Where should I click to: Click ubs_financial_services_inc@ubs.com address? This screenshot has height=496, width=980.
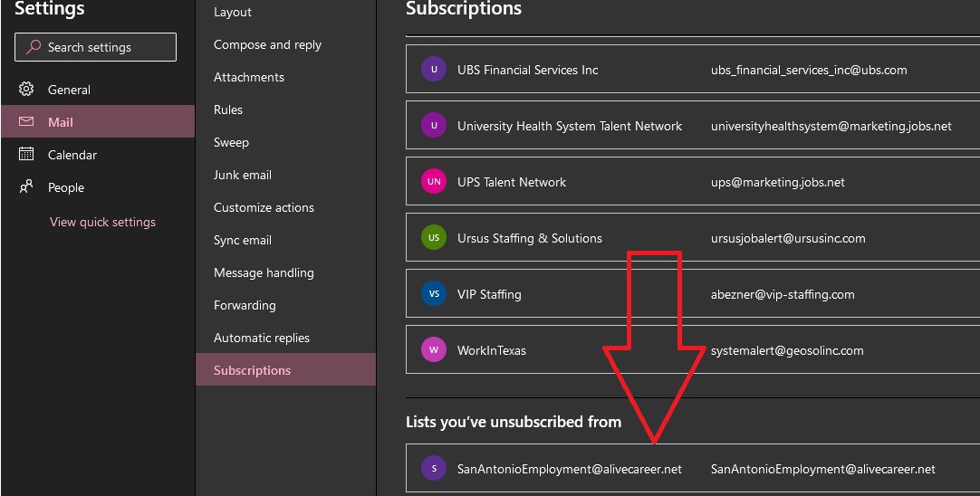809,70
